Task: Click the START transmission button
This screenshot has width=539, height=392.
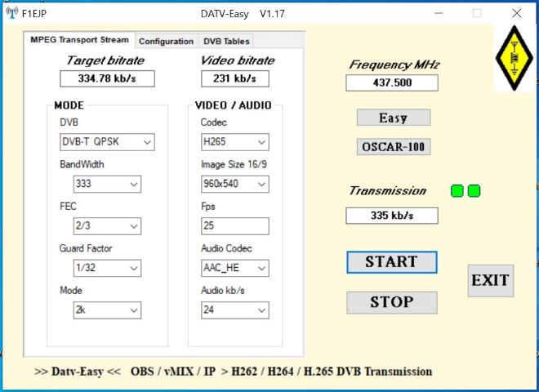Action: 392,262
